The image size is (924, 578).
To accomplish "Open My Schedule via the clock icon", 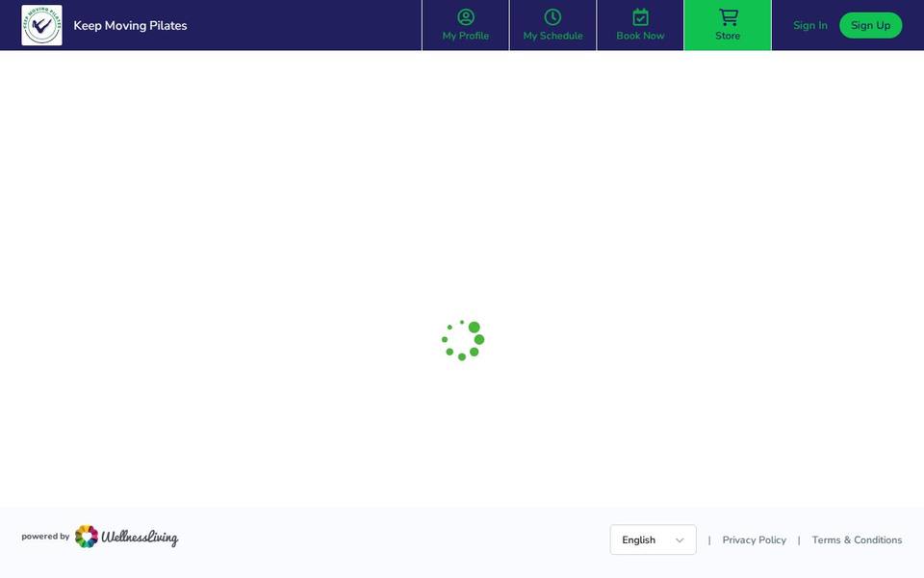I will click(552, 17).
